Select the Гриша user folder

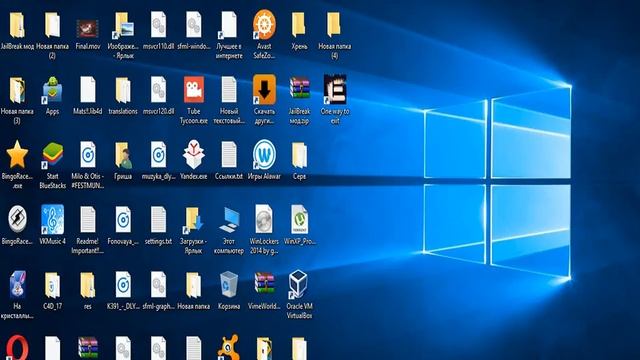123,155
